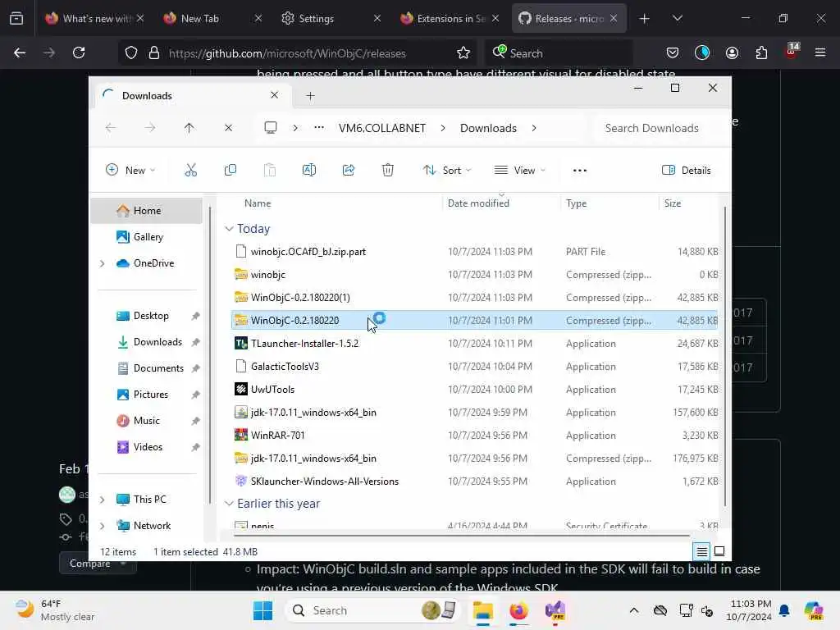List all Firefox tabs dropdown

click(677, 18)
